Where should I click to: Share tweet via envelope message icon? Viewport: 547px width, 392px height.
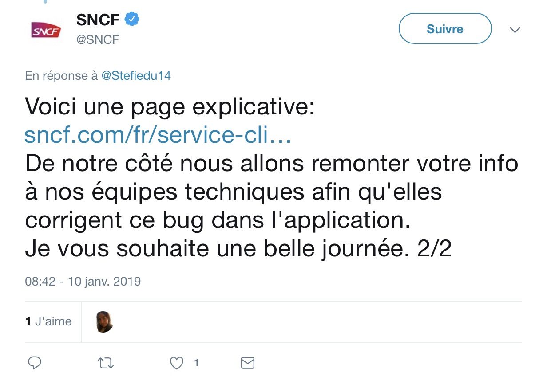point(247,363)
